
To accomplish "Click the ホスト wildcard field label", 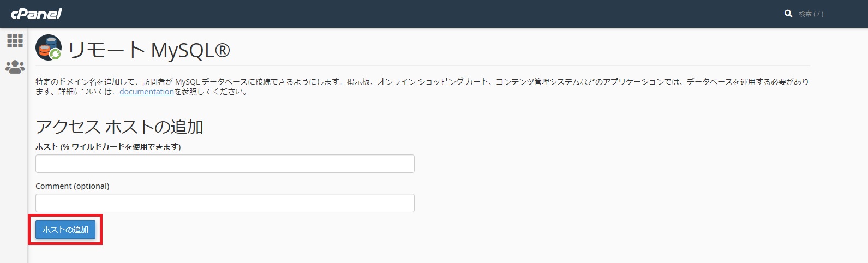I will point(108,147).
